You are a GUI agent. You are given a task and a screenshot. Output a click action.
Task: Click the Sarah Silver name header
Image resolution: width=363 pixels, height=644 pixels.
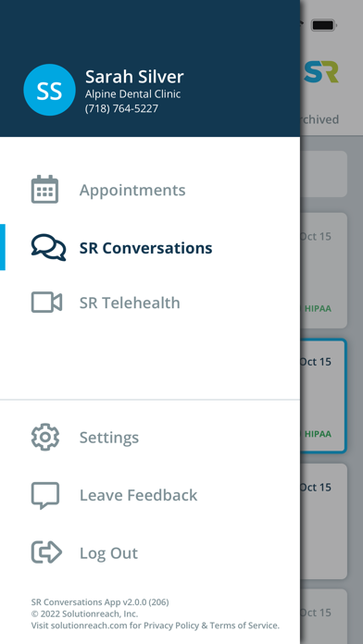point(134,77)
